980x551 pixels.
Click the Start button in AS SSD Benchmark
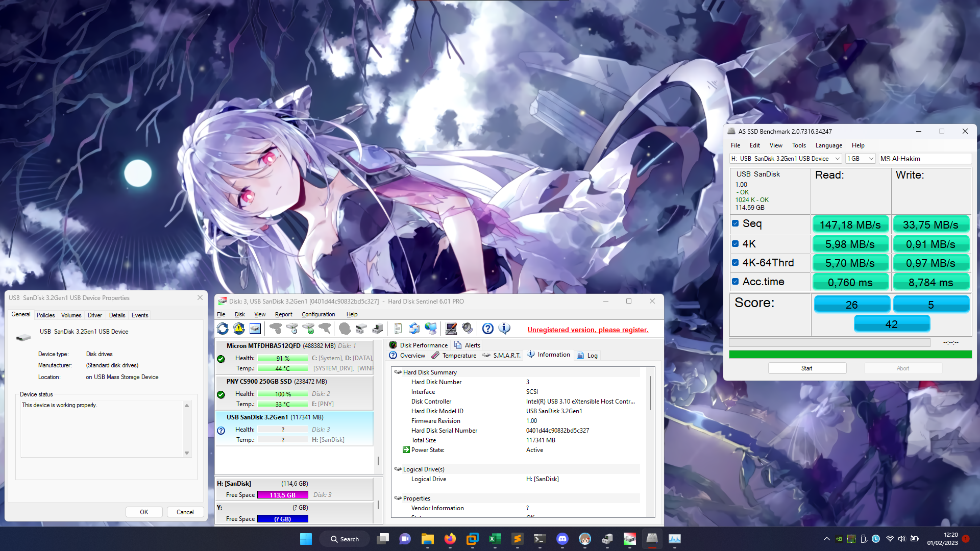tap(807, 368)
